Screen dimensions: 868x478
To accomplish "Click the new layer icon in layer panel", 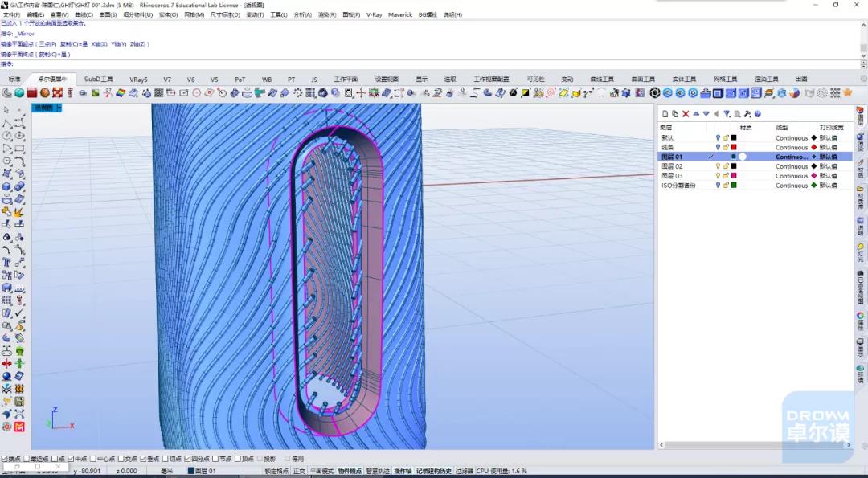I will click(x=665, y=114).
